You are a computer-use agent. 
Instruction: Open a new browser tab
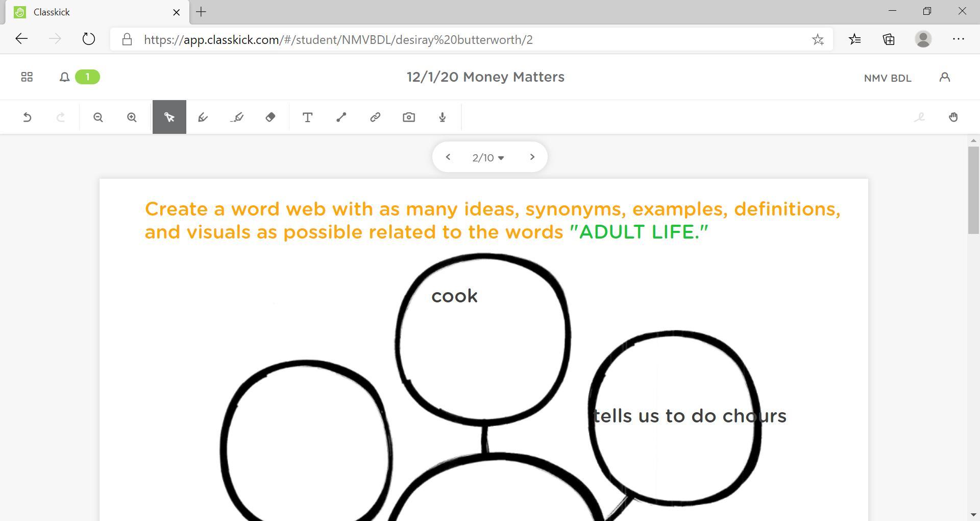point(201,12)
